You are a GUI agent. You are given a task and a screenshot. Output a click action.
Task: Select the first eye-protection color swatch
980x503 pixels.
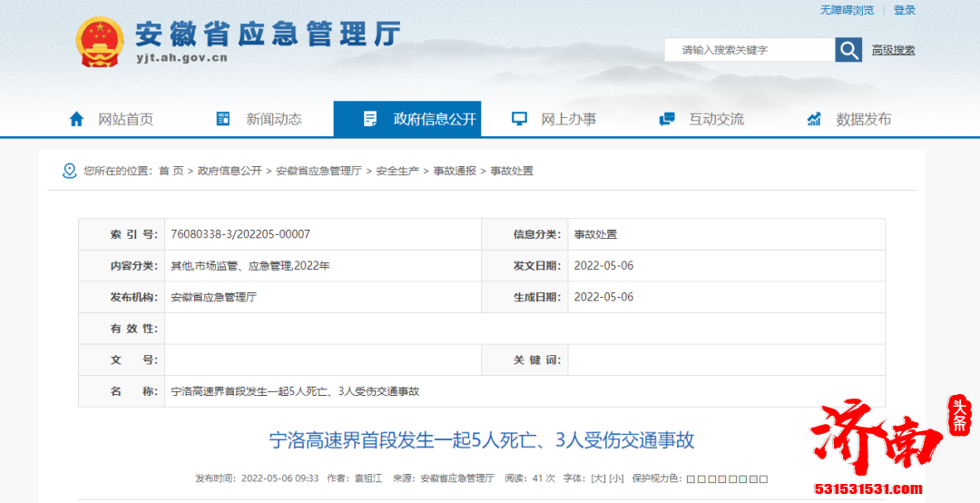tap(691, 479)
